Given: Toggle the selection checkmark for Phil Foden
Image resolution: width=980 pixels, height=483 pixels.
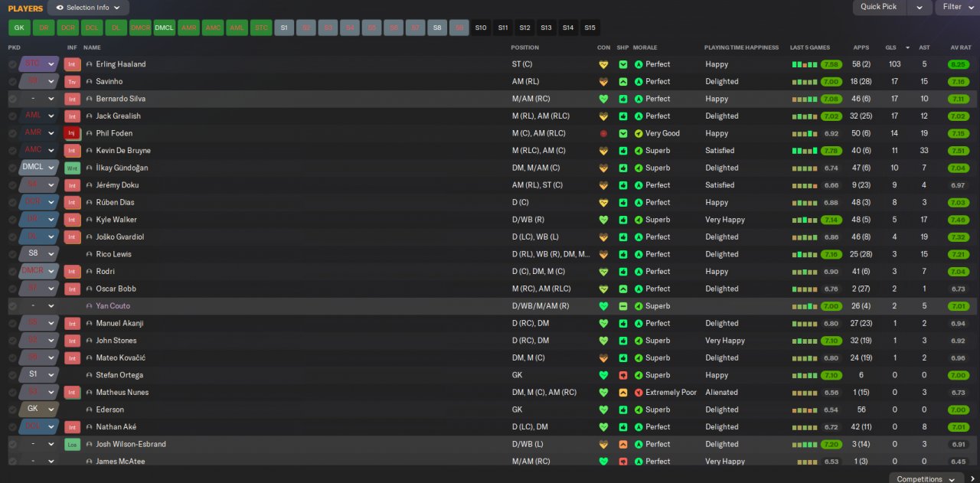Looking at the screenshot, I should click(12, 133).
